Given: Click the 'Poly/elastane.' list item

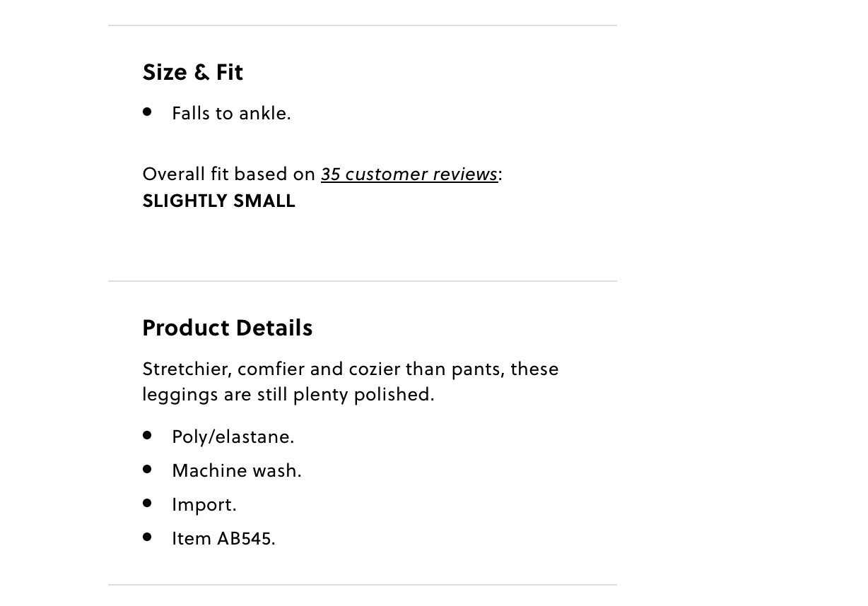Looking at the screenshot, I should (x=233, y=436).
